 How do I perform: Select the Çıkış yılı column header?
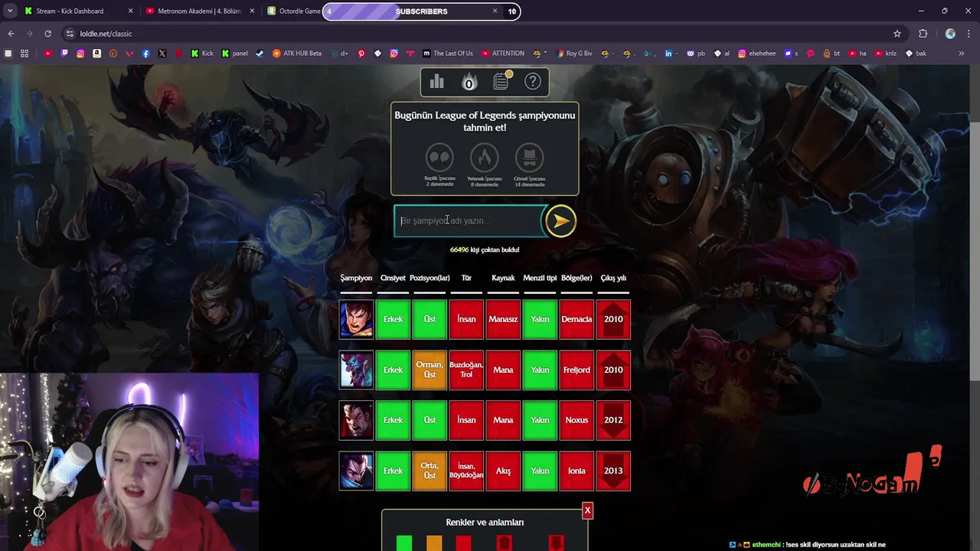pyautogui.click(x=613, y=278)
